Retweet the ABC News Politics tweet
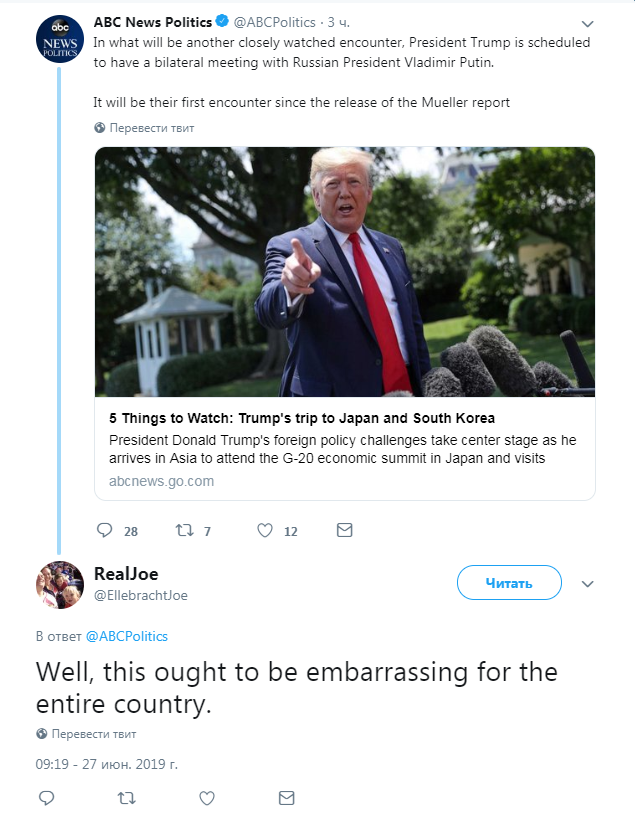 pos(185,530)
